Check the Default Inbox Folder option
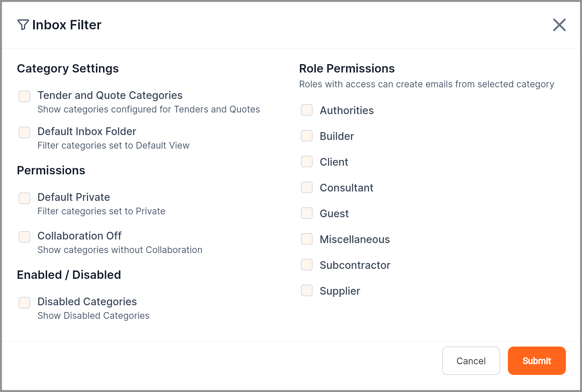Viewport: 582px width, 392px height. pos(24,132)
